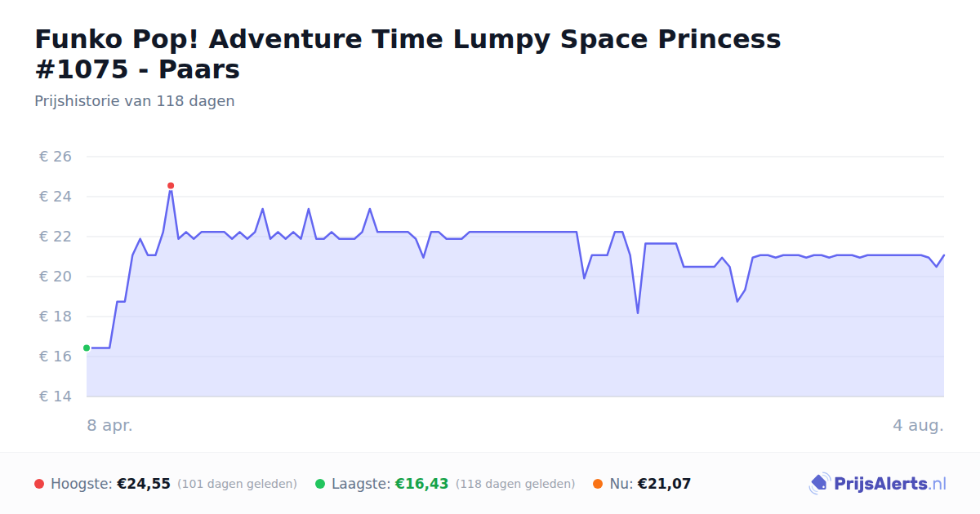Click the PrijsAlerts tag logo icon
Image resolution: width=980 pixels, height=514 pixels.
point(819,484)
